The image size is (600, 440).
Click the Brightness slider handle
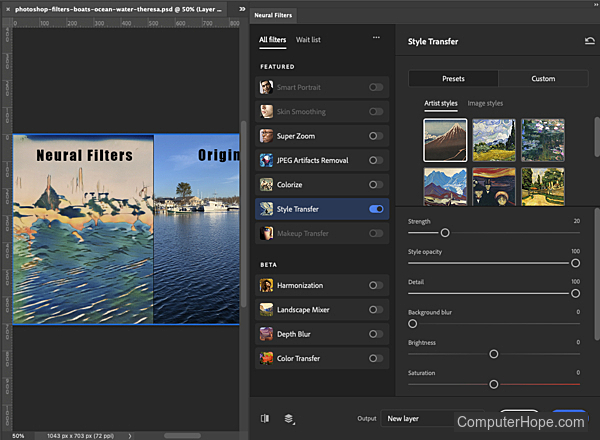coord(494,354)
